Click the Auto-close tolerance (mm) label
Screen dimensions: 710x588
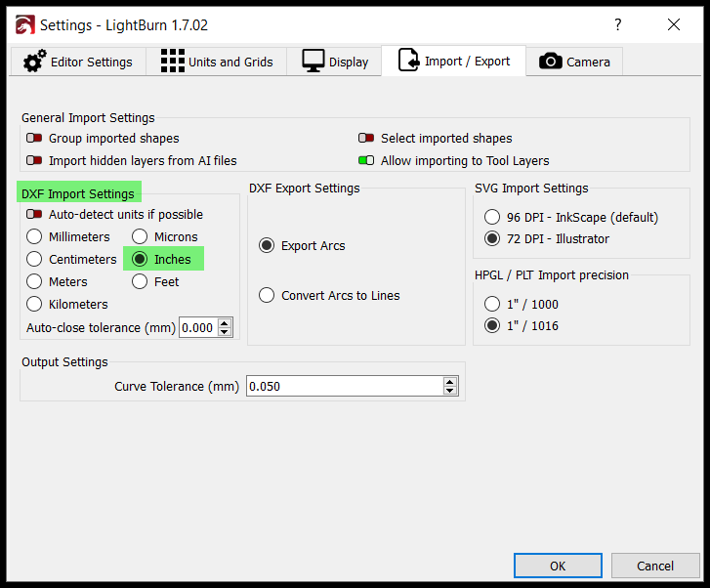[101, 327]
